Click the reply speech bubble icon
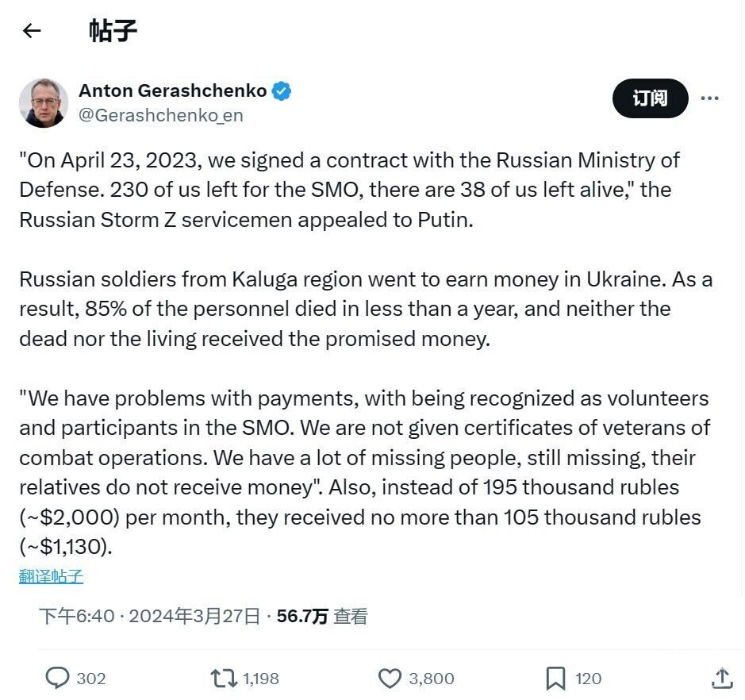 click(x=58, y=679)
